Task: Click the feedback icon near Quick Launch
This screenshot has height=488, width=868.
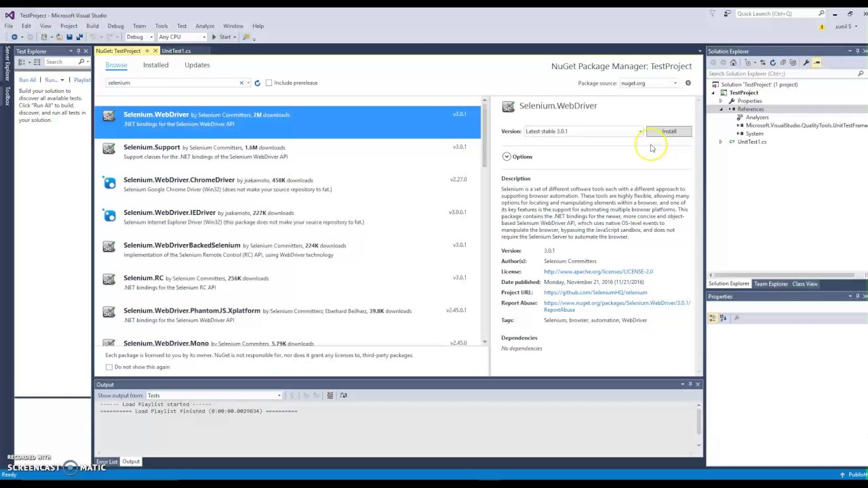Action: [727, 14]
